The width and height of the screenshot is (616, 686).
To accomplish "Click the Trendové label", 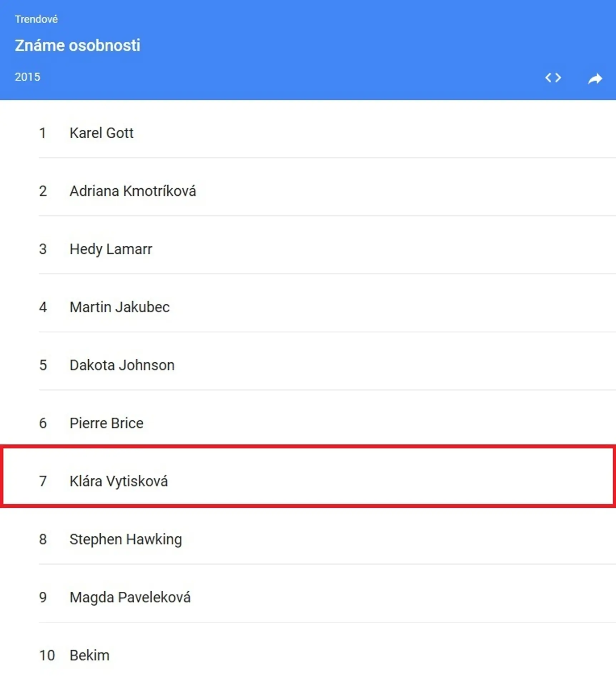I will (36, 19).
